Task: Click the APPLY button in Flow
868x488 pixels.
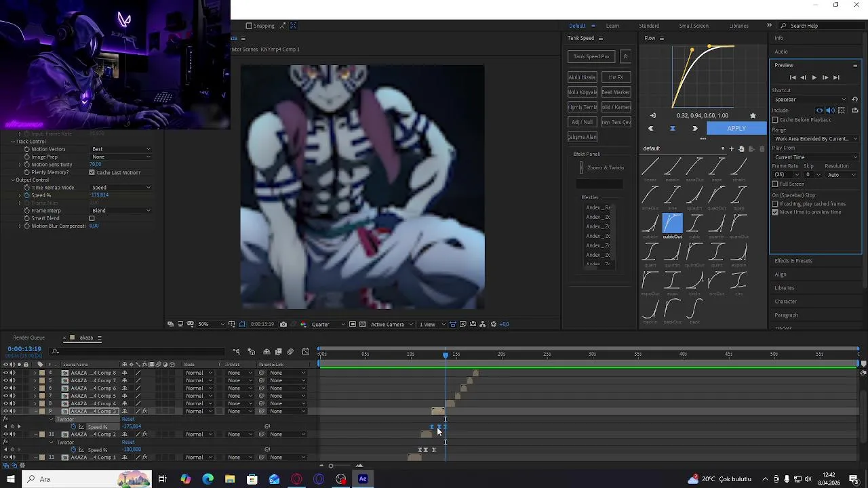Action: point(736,128)
